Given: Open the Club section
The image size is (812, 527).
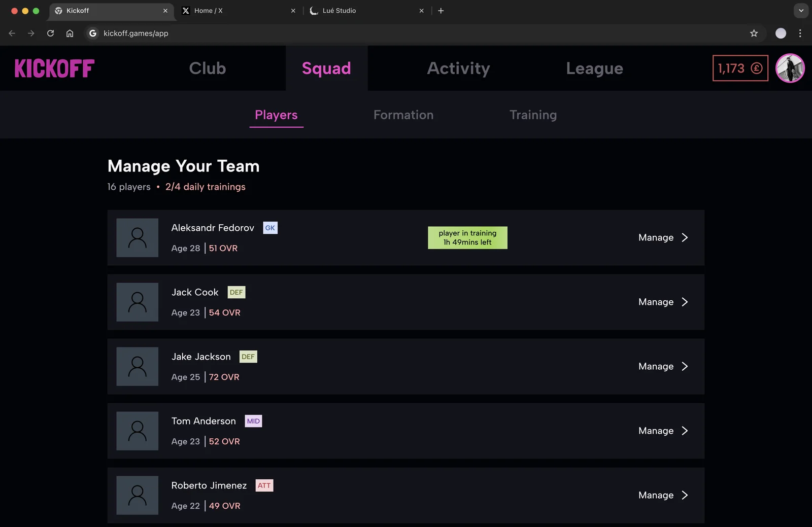Looking at the screenshot, I should tap(207, 68).
